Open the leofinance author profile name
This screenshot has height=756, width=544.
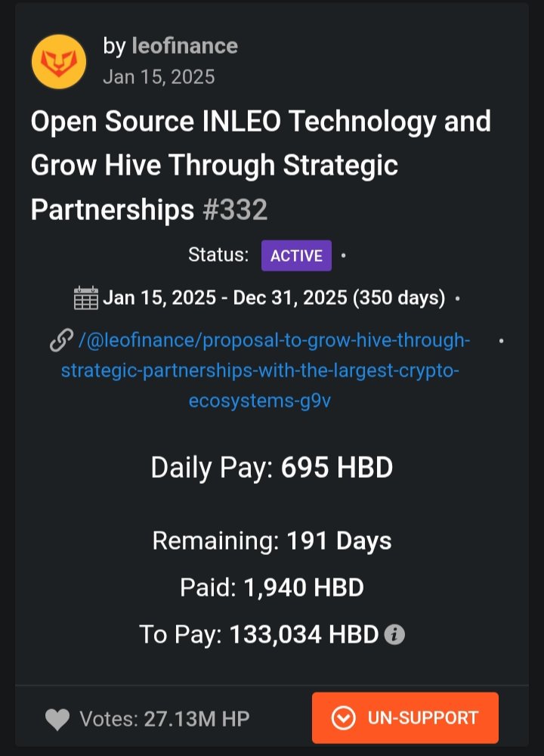[x=184, y=46]
